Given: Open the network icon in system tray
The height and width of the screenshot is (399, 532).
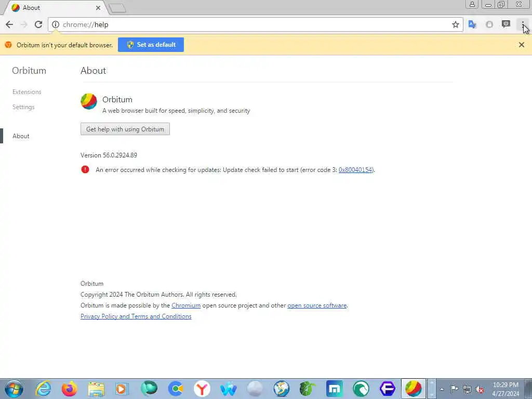Looking at the screenshot, I should coord(467,389).
